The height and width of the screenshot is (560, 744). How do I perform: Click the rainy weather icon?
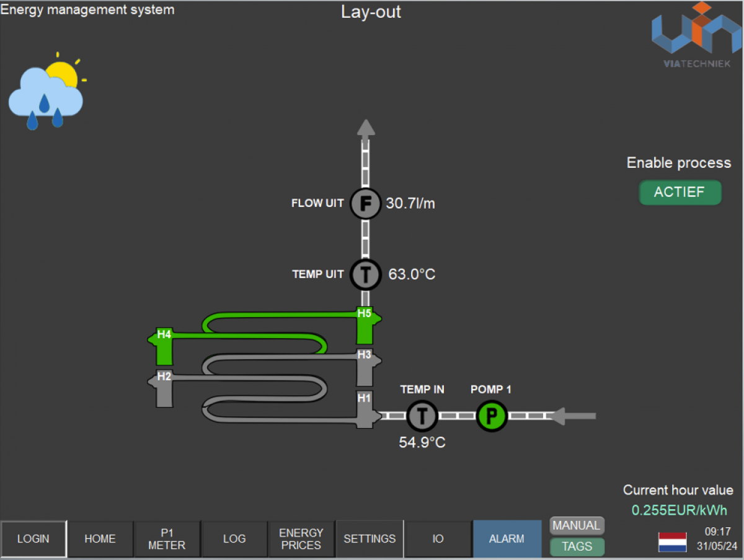tap(47, 91)
